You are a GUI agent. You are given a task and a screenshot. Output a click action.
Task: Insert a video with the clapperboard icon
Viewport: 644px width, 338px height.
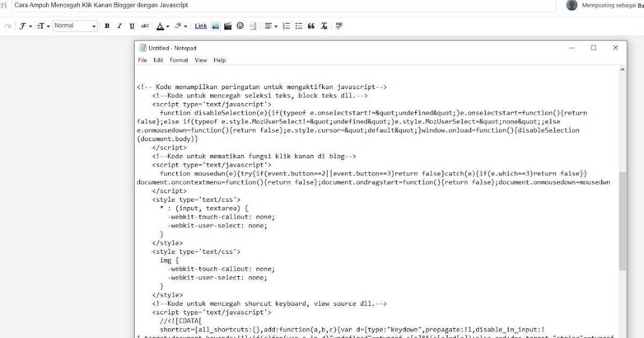(x=228, y=26)
